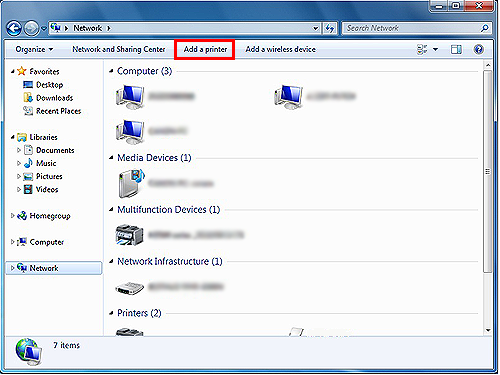Collapse the Media Devices group

pyautogui.click(x=111, y=158)
